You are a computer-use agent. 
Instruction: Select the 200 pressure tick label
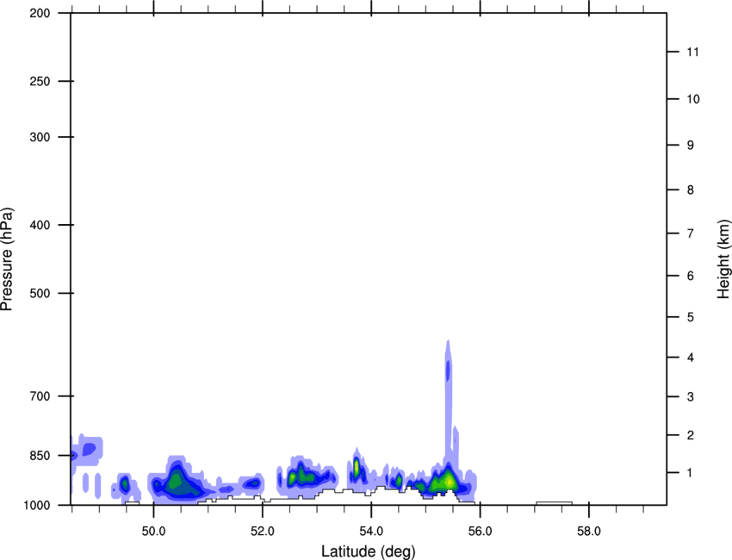pos(40,13)
